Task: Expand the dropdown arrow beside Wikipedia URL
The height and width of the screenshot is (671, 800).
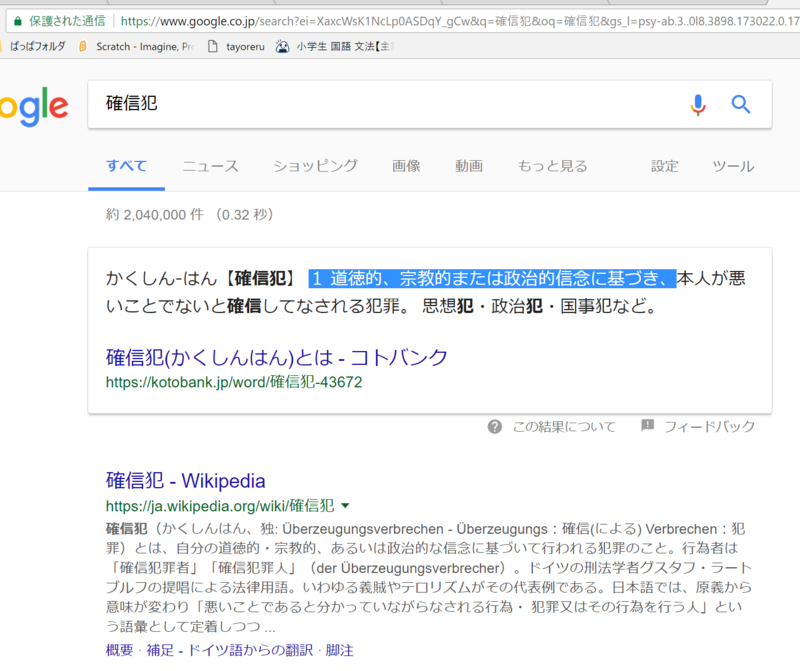Action: click(x=345, y=506)
